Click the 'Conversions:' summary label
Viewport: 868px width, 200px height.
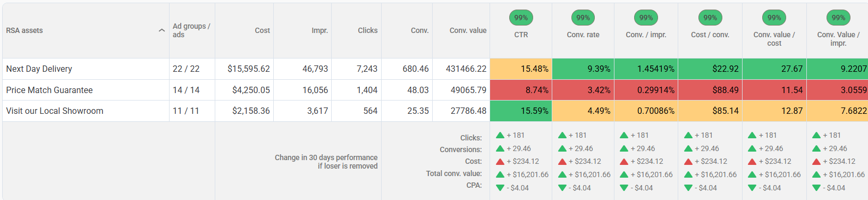click(461, 149)
